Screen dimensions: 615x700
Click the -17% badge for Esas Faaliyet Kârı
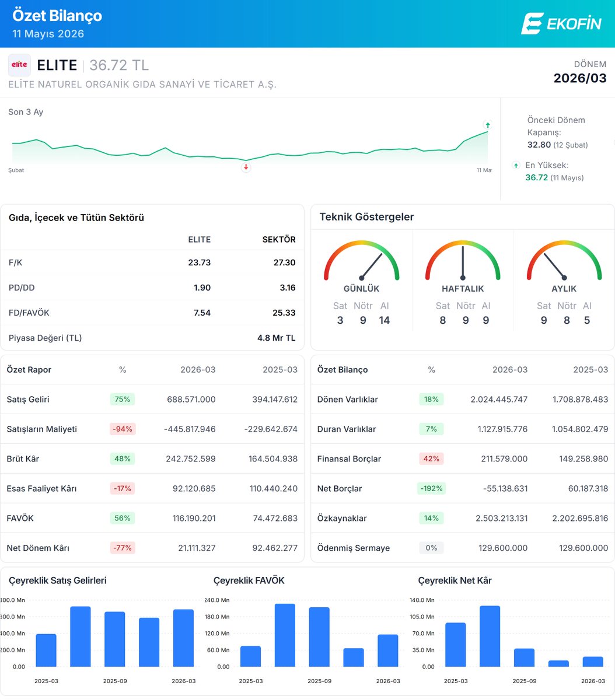pos(123,488)
